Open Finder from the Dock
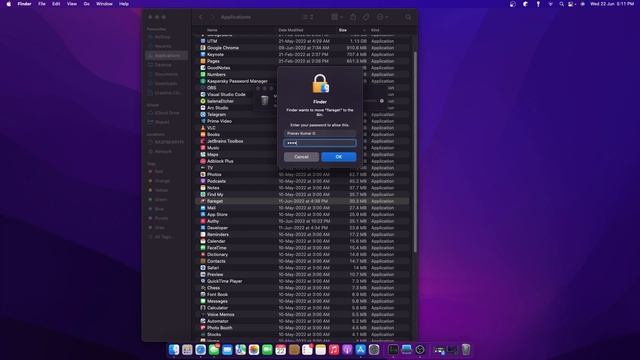The width and height of the screenshot is (640, 360). click(174, 350)
